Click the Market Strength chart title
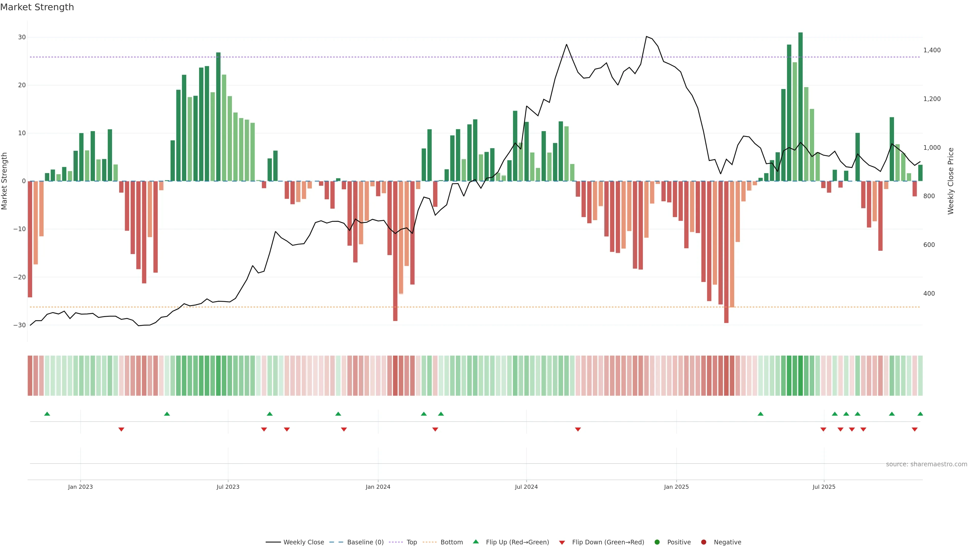The image size is (980, 551). coord(37,7)
